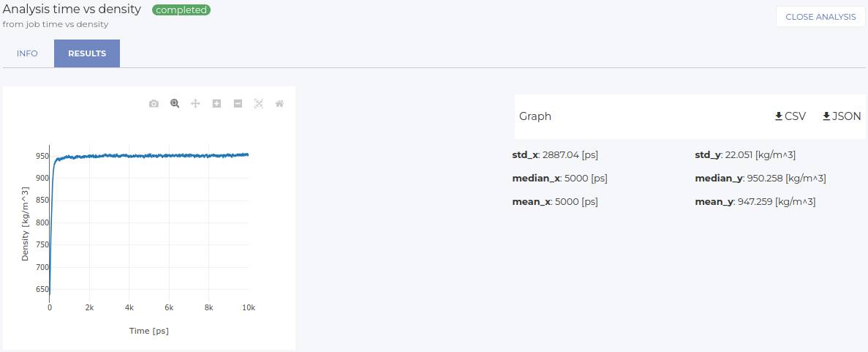
Task: Open the RESULTS tab
Action: 87,53
